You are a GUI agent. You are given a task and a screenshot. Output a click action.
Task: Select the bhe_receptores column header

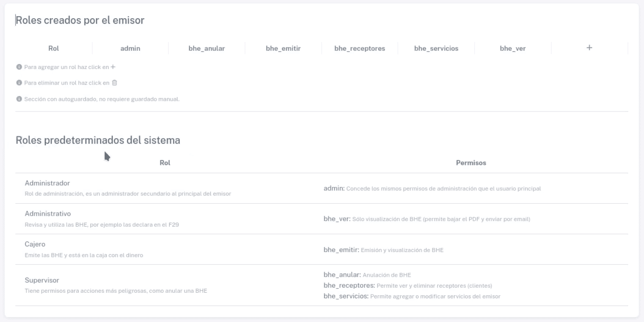pyautogui.click(x=360, y=48)
